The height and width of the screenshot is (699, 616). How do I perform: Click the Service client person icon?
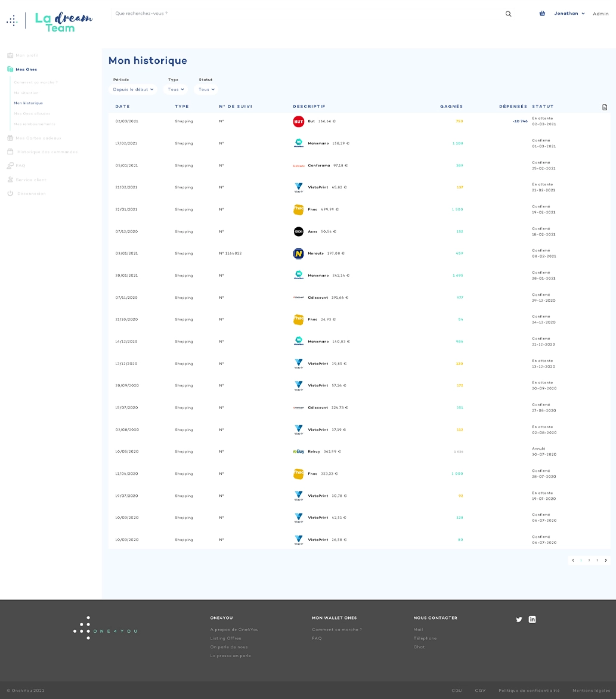[x=10, y=180]
